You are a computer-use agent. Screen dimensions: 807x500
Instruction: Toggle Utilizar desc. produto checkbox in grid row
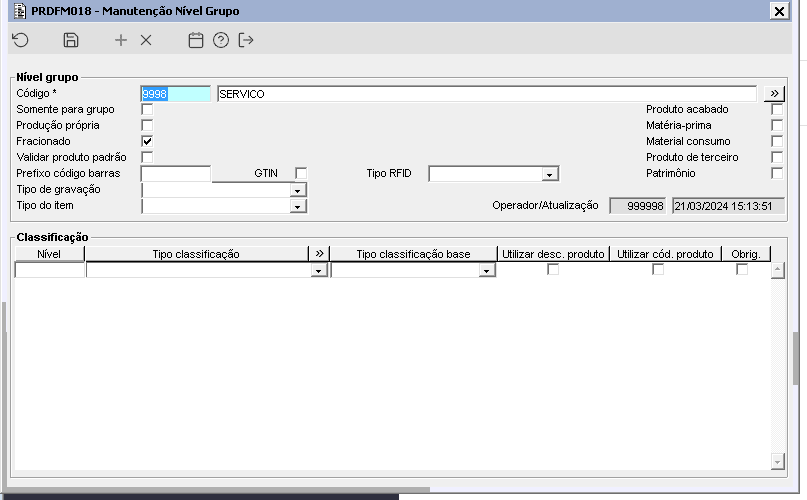tap(553, 269)
